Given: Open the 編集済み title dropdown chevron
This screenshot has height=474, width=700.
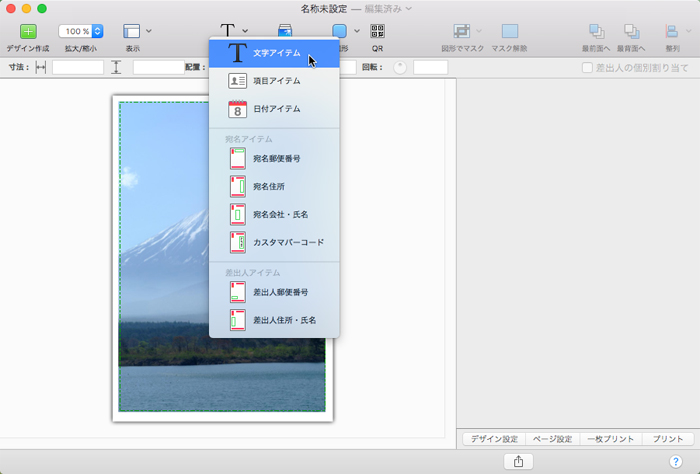Looking at the screenshot, I should [x=408, y=8].
